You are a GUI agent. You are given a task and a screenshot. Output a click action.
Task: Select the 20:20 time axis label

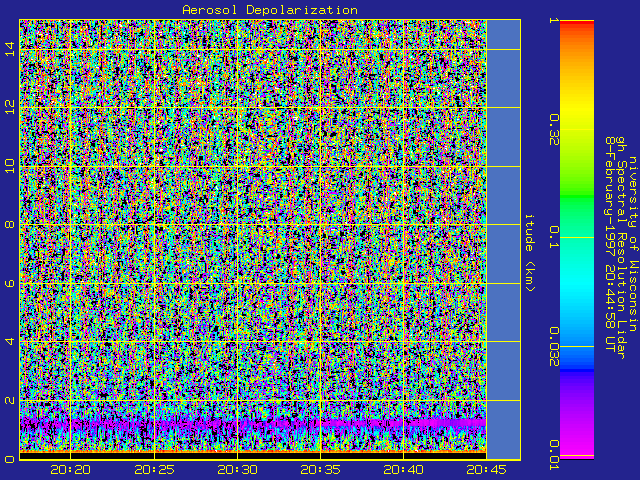[70, 470]
